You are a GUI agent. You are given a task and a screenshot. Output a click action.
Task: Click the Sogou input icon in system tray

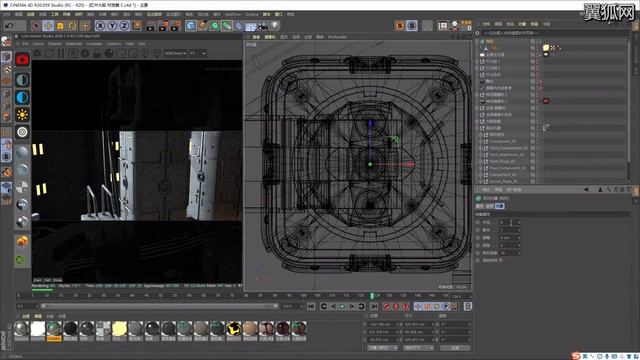click(576, 356)
